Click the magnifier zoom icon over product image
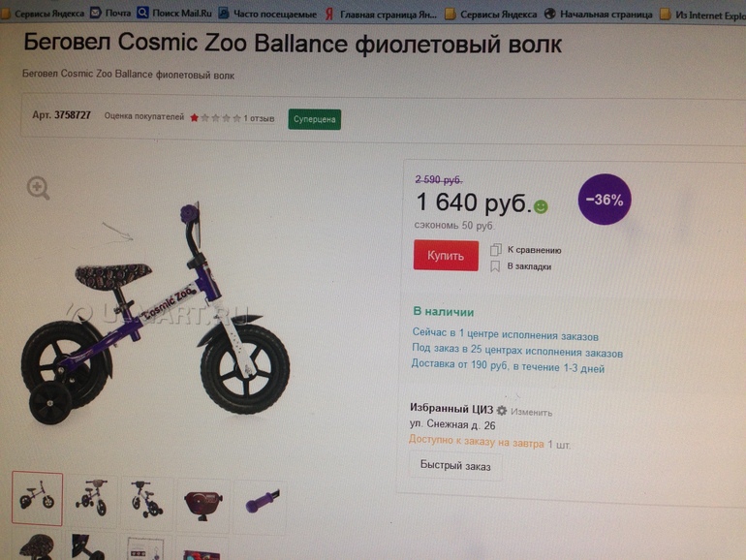 [38, 188]
